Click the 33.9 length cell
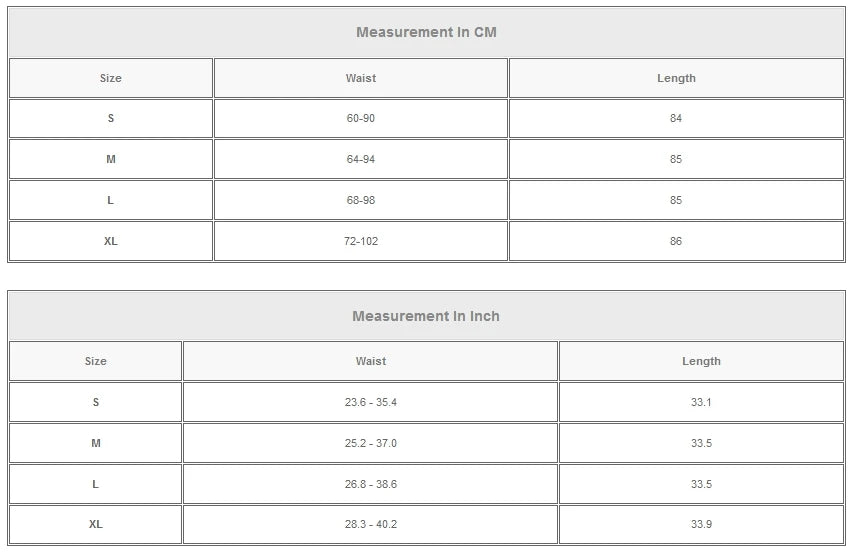This screenshot has height=553, width=853. (x=701, y=524)
